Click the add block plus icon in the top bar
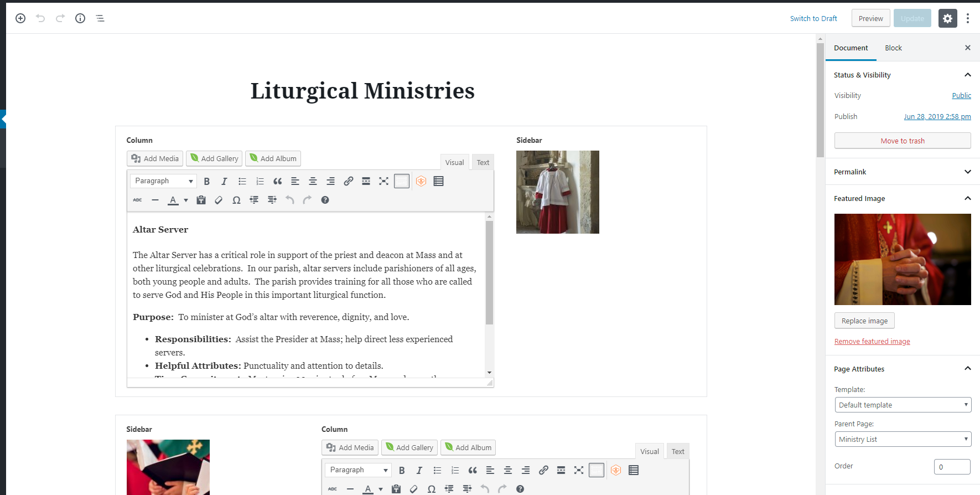 [20, 18]
